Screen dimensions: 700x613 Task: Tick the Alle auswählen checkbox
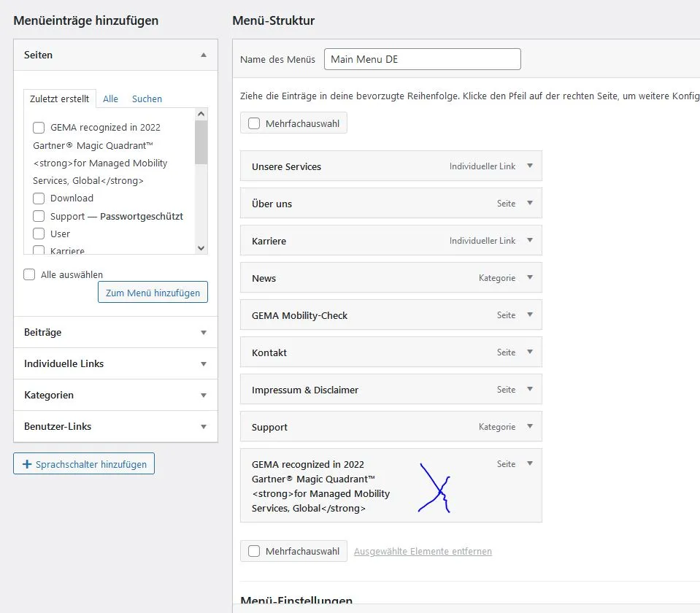tap(29, 274)
